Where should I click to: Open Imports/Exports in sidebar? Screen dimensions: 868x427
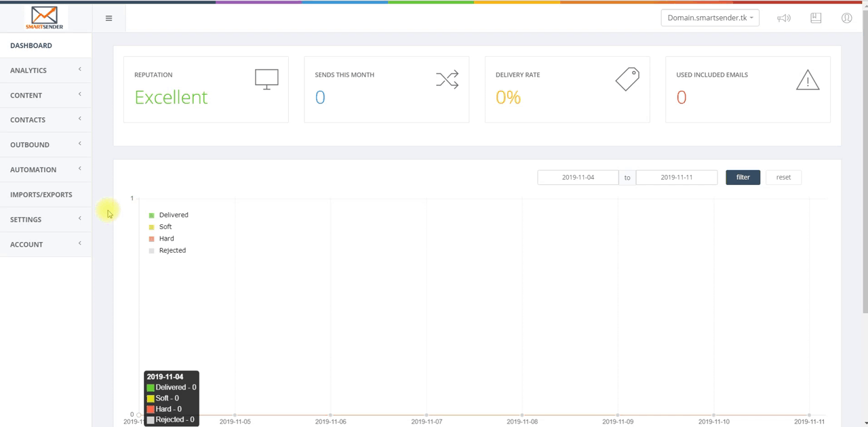pyautogui.click(x=41, y=195)
